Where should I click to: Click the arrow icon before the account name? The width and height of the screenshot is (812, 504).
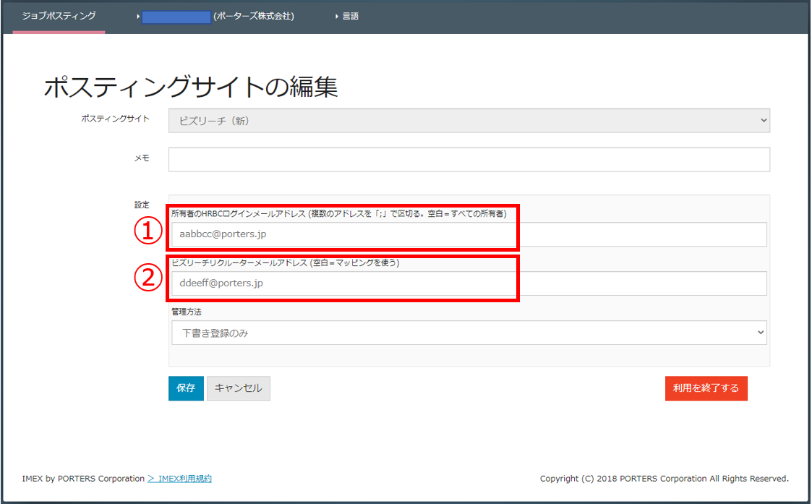(x=137, y=16)
